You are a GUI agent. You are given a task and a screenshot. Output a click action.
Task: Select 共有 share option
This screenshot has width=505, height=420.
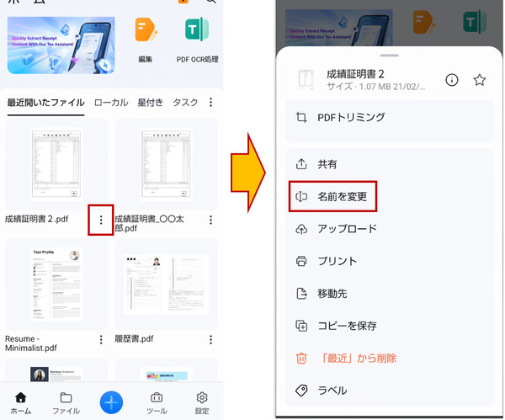pyautogui.click(x=390, y=164)
